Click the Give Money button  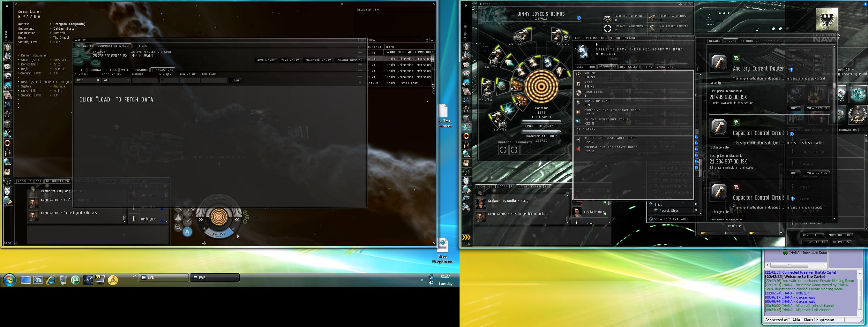[x=266, y=60]
